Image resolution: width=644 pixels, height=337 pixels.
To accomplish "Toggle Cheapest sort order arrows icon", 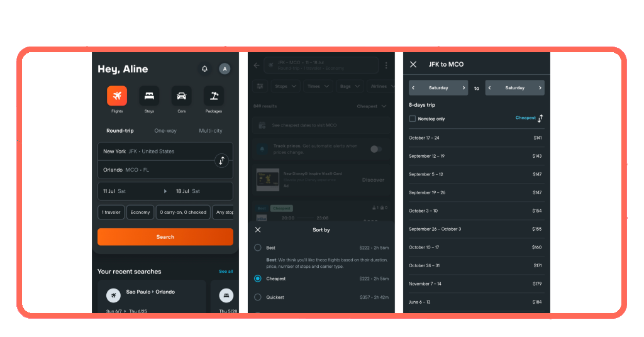I will (540, 118).
